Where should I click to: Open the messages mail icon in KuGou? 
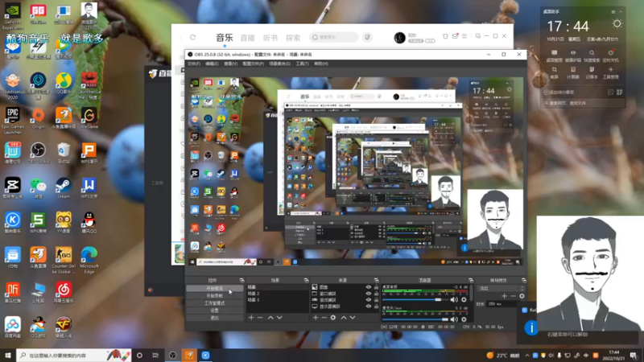coord(455,36)
